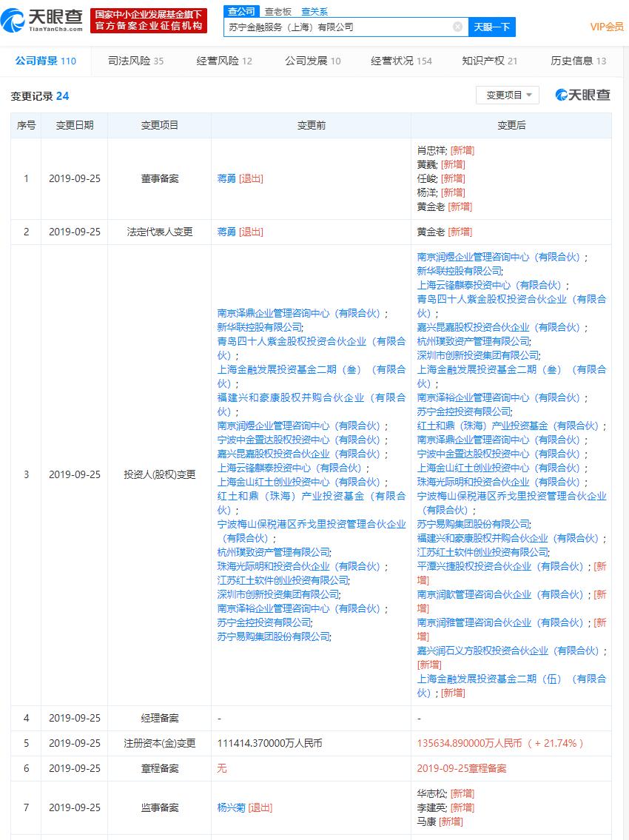Open 江苏红土软件创业投资有限公司 in the 变更后 column

[482, 552]
